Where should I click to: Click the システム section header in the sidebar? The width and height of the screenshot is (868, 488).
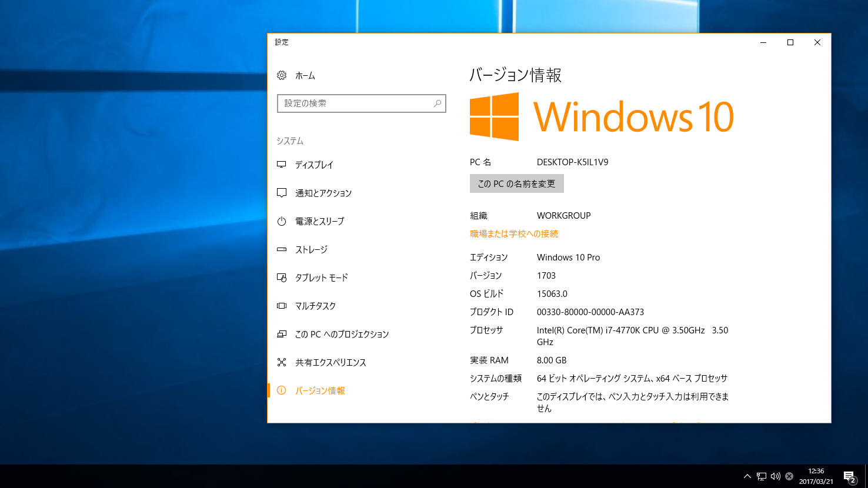click(x=290, y=141)
